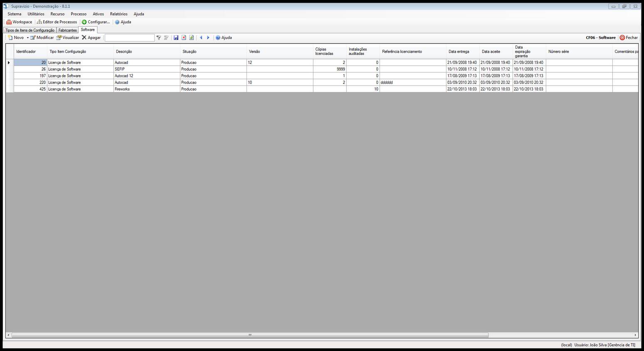Sort by the Versão column header

[280, 52]
